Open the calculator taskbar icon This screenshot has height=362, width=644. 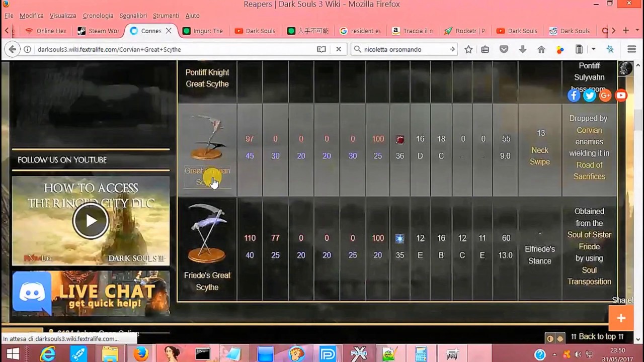click(421, 354)
